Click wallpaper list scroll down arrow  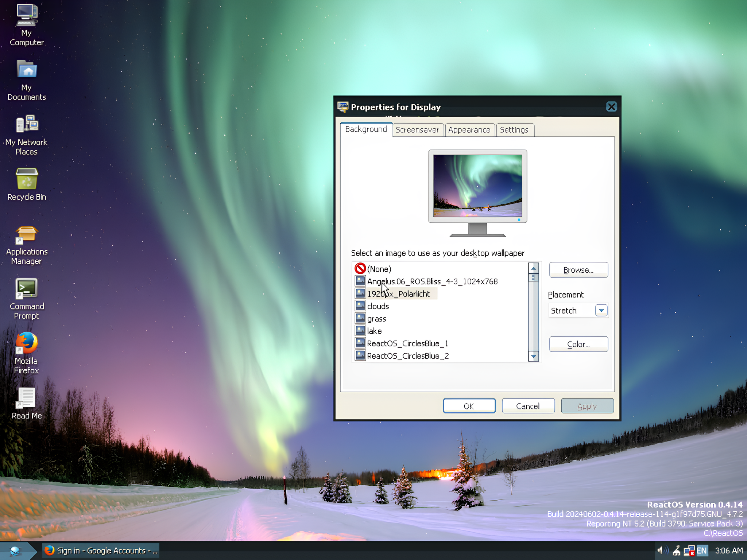pos(534,356)
